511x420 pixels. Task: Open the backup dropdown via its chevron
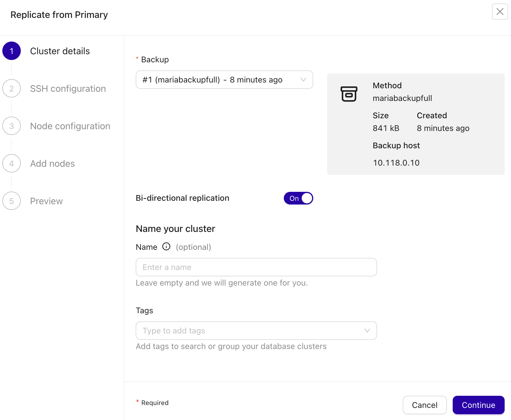tap(303, 80)
